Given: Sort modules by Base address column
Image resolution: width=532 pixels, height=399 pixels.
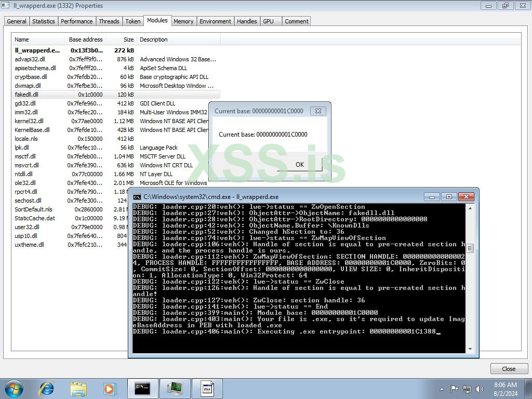Looking at the screenshot, I should pos(86,39).
